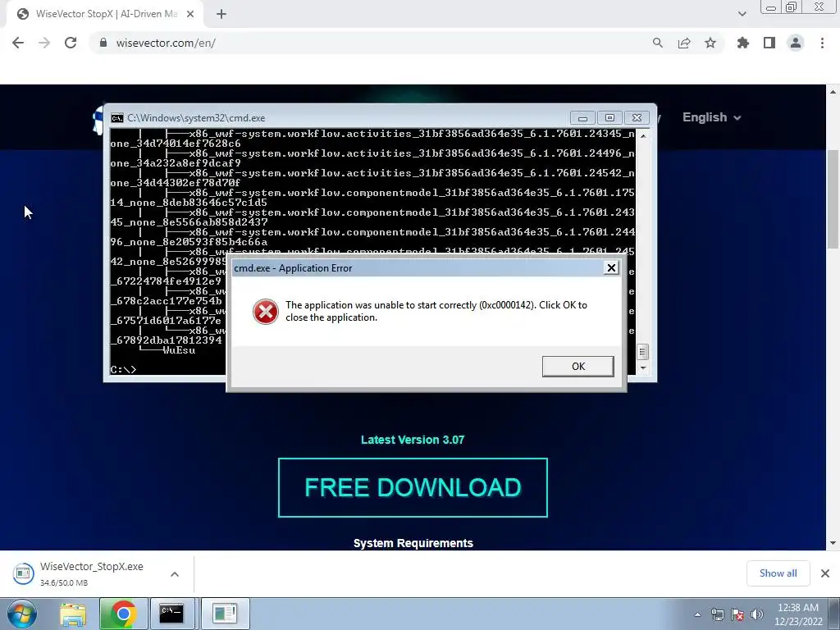Close the Chrome downloads bar
The image size is (840, 630).
pyautogui.click(x=825, y=573)
